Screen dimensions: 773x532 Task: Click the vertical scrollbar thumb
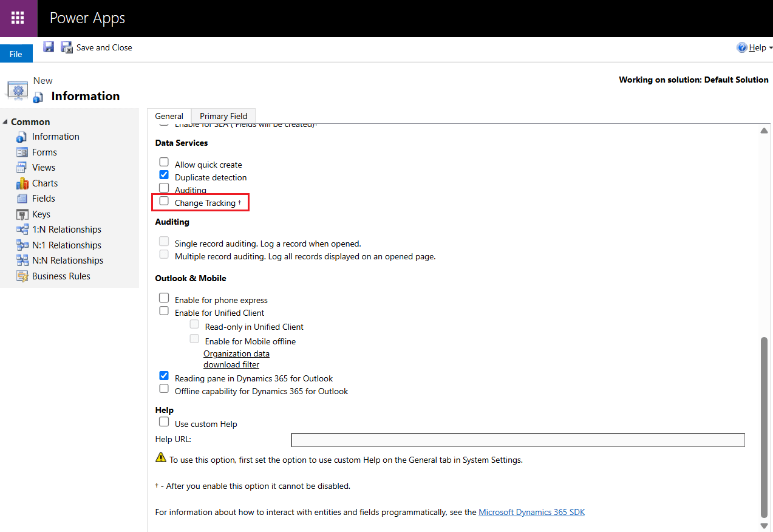764,425
